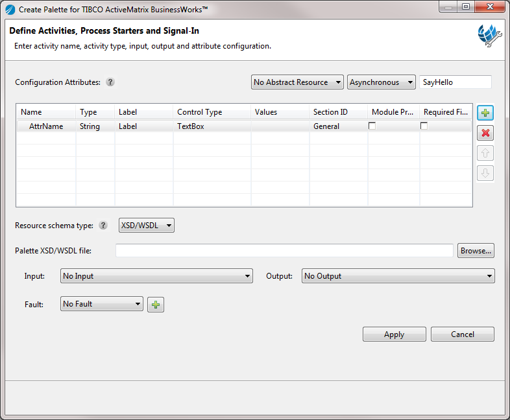Screen dimensions: 510x420
Task: Expand the Asynchronous dropdown
Action: 382,82
